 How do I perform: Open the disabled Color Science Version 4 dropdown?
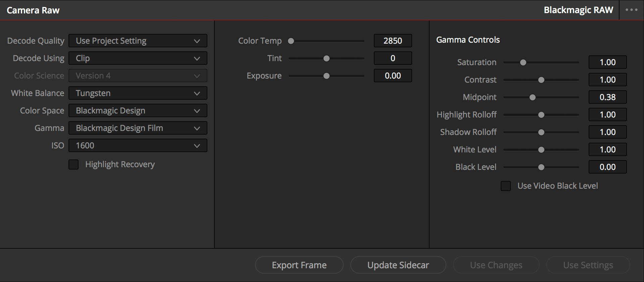coord(138,76)
